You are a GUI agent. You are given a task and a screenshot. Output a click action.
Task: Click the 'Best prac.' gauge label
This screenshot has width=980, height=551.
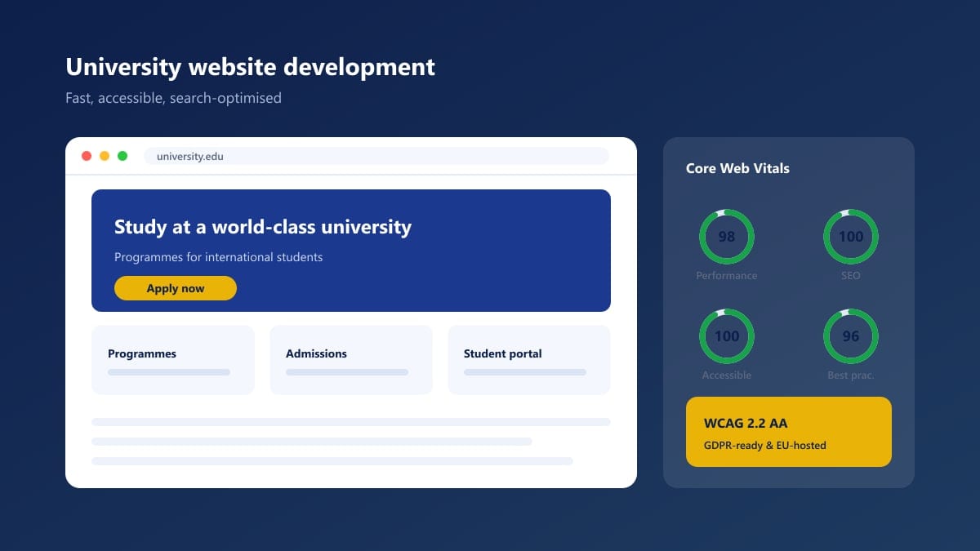(x=851, y=375)
